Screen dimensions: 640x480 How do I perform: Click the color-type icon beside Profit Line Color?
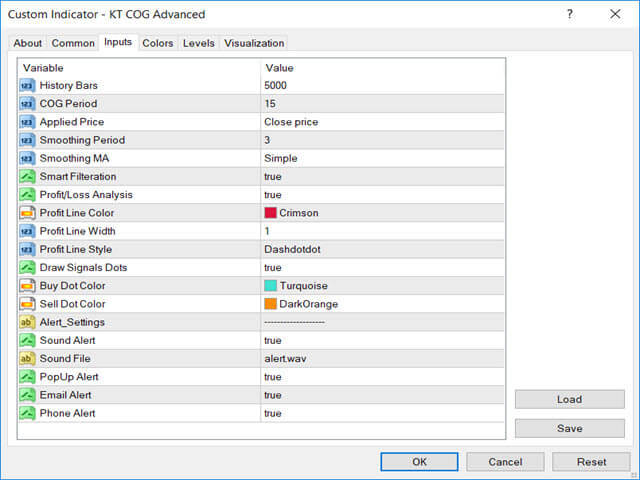click(x=27, y=213)
